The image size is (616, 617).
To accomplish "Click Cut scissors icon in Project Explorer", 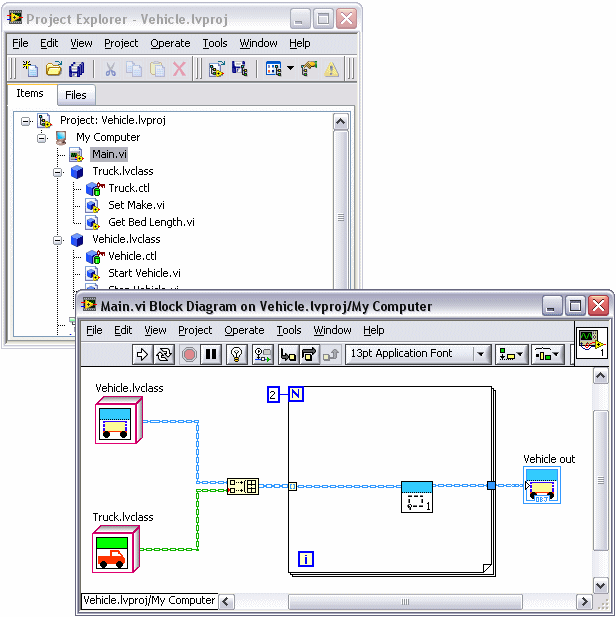I will (x=111, y=69).
